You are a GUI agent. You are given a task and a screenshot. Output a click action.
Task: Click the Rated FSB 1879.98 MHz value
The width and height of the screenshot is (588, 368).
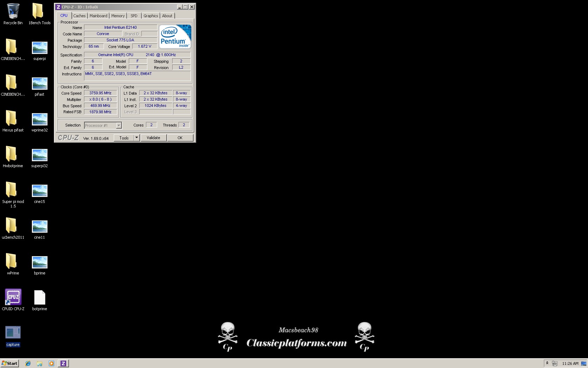click(100, 112)
